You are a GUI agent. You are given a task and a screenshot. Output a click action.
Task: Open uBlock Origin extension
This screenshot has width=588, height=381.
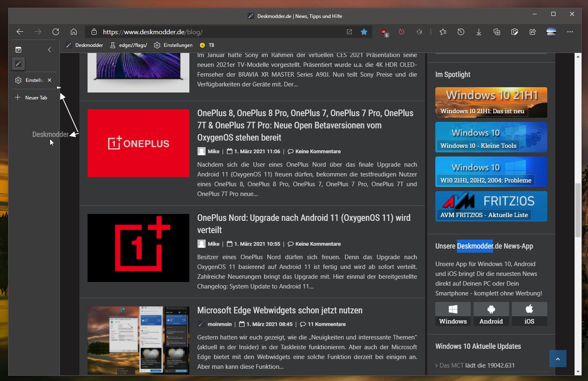coord(384,32)
